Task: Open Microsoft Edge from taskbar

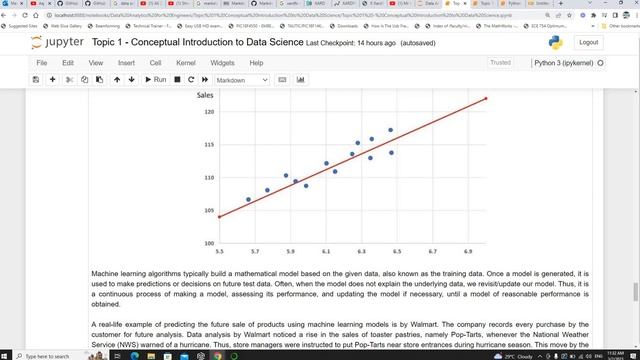Action: [134, 356]
